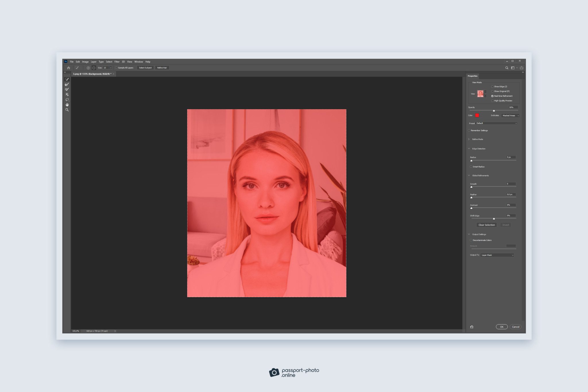
Task: Click the Home icon in the options bar
Action: click(69, 67)
